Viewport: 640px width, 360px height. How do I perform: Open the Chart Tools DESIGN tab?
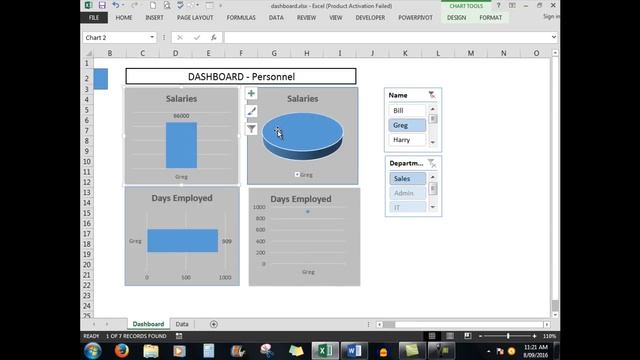(456, 18)
